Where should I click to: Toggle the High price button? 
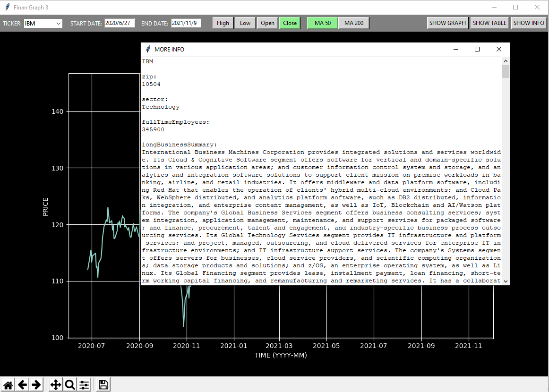(223, 23)
